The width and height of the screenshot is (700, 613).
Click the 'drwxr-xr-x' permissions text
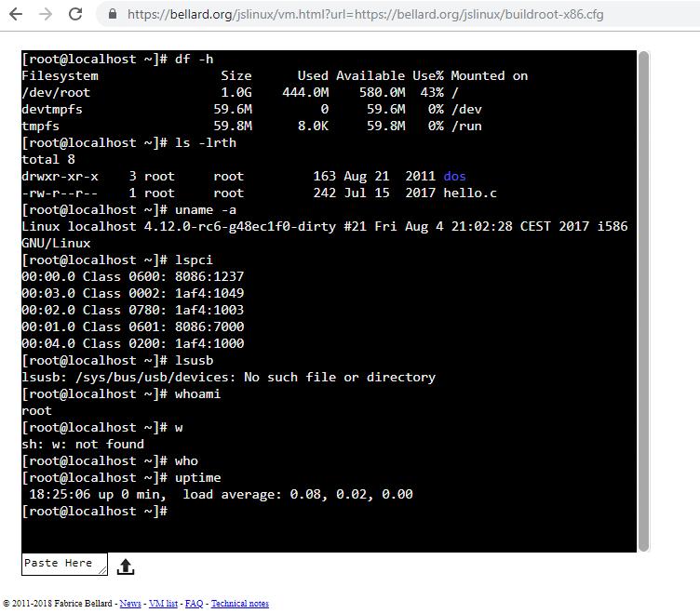tap(60, 176)
